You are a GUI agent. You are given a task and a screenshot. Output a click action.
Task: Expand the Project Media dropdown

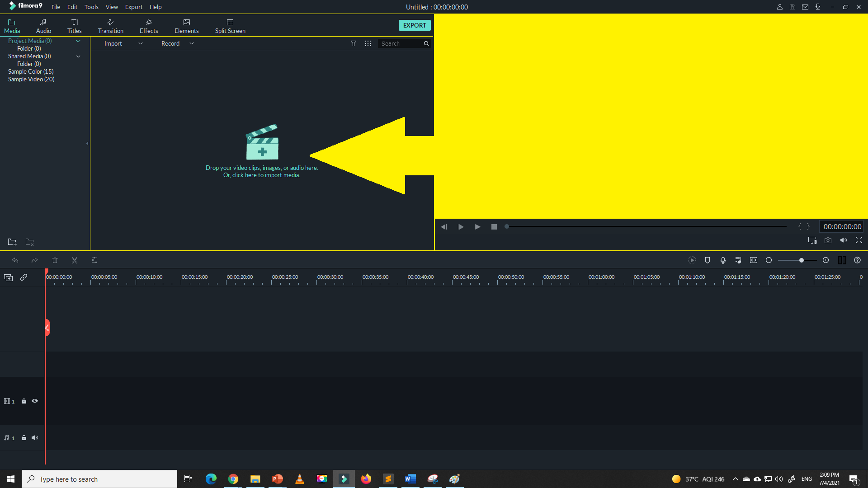click(78, 40)
